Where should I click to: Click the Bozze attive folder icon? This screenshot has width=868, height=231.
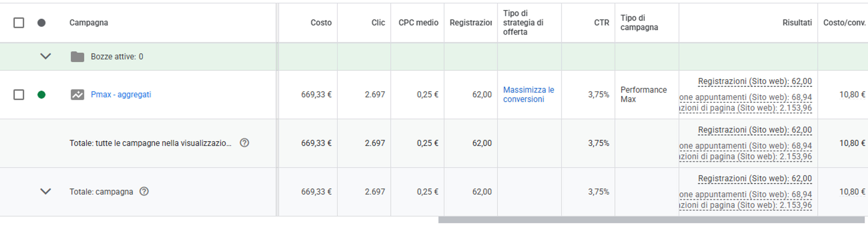[78, 56]
